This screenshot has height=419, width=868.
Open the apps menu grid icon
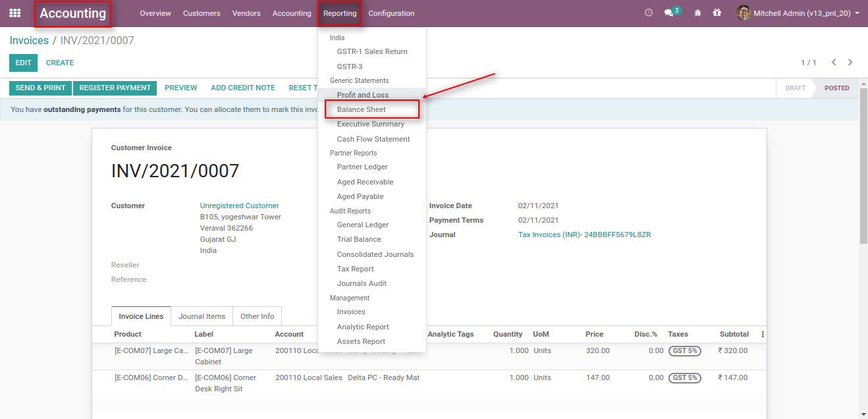click(14, 13)
